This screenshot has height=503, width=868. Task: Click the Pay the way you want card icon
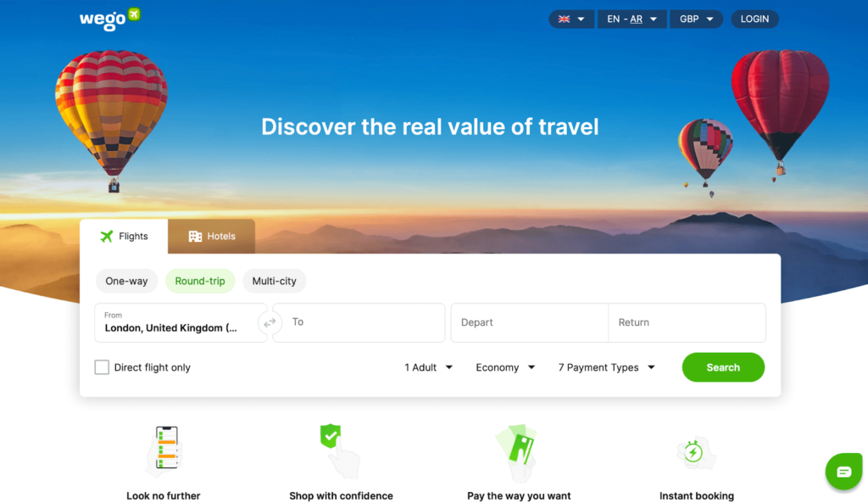point(517,453)
